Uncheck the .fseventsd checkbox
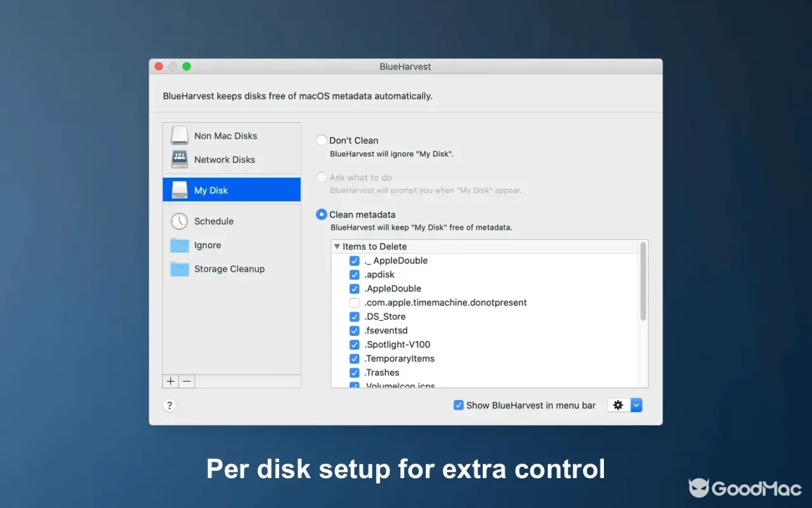The image size is (812, 508). [x=355, y=331]
